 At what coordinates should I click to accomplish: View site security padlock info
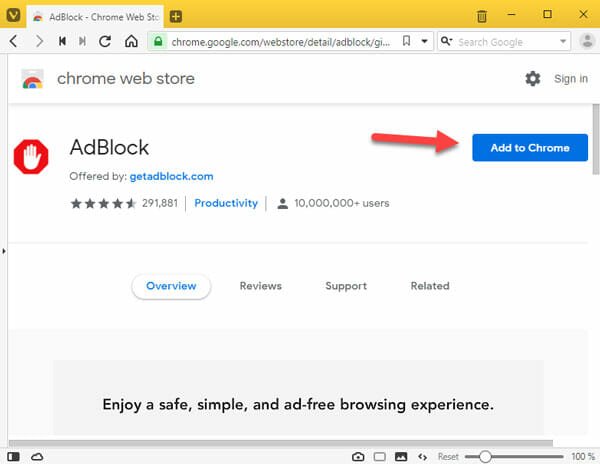click(x=158, y=41)
